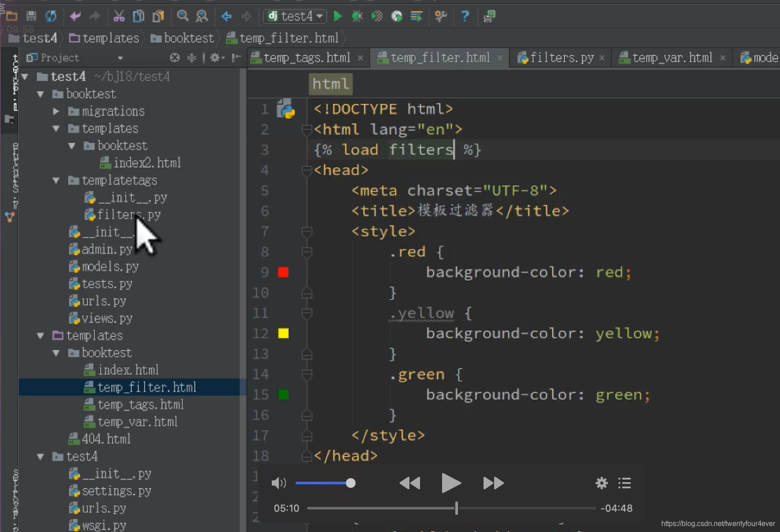Close the temp_tags.html tab
Screen dimensions: 780x532
(360, 58)
